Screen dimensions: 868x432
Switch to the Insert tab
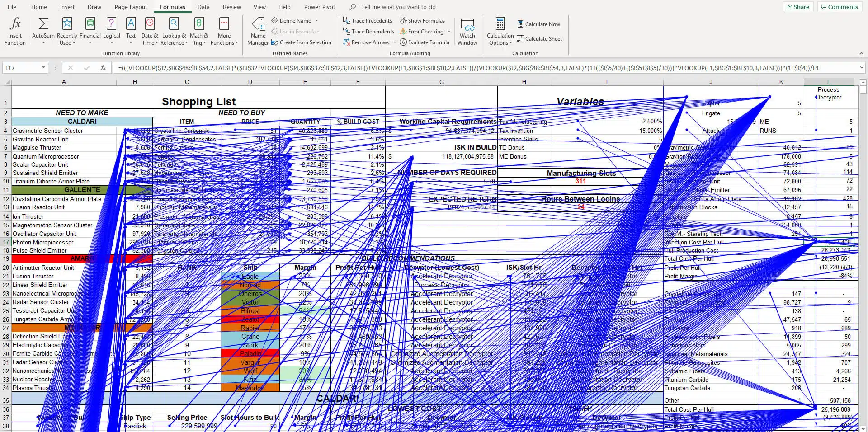point(67,7)
